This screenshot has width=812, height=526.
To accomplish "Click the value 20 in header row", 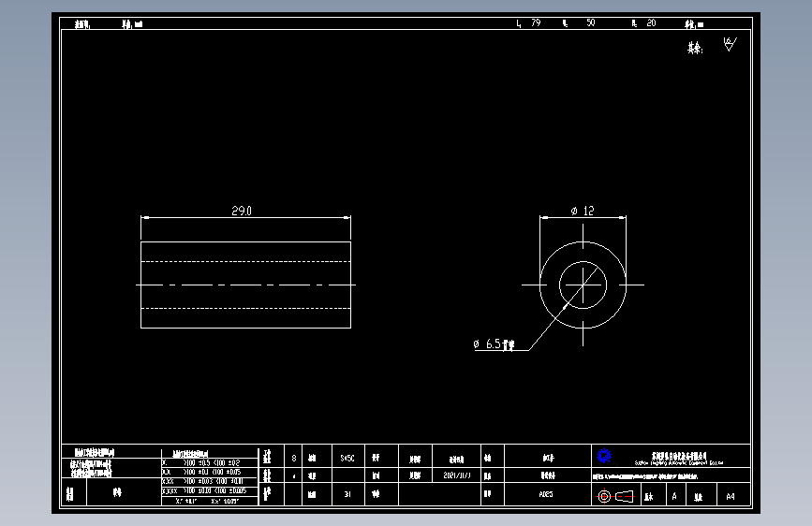I will [651, 22].
